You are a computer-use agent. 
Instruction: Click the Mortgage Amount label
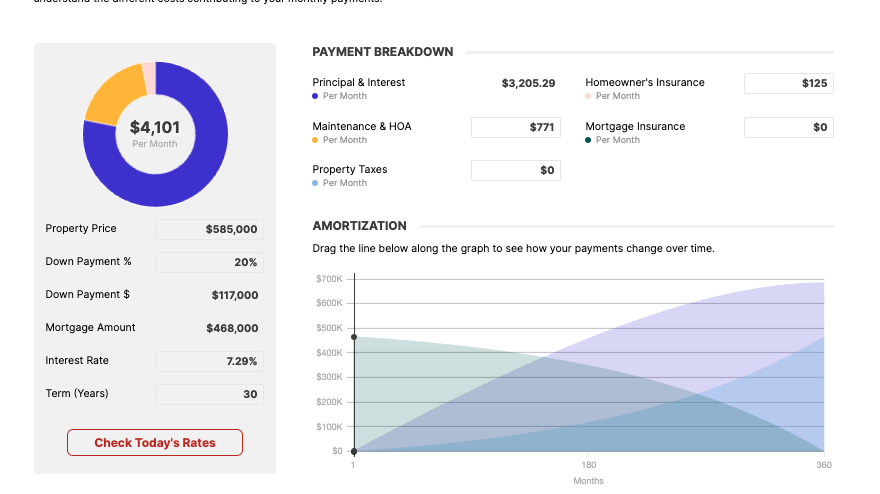click(90, 327)
